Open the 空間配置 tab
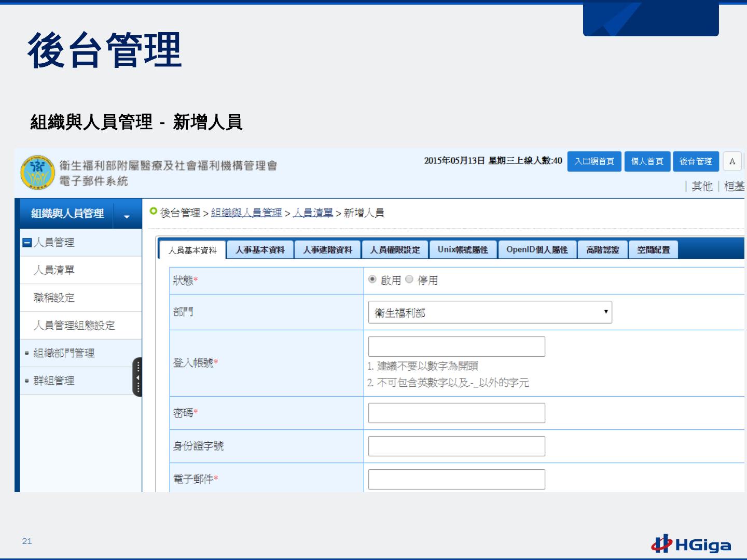747x560 pixels. 654,249
